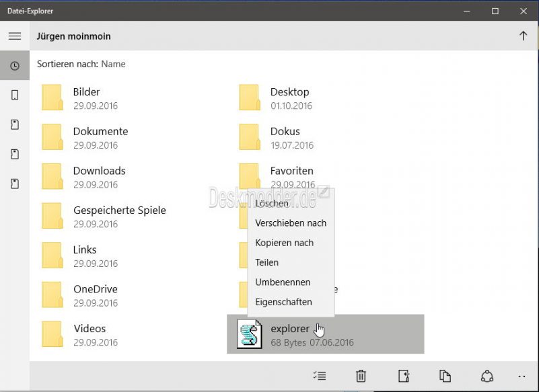Open 'Eigenschaften' from the context menu
Screen dimensions: 539x392
[284, 302]
